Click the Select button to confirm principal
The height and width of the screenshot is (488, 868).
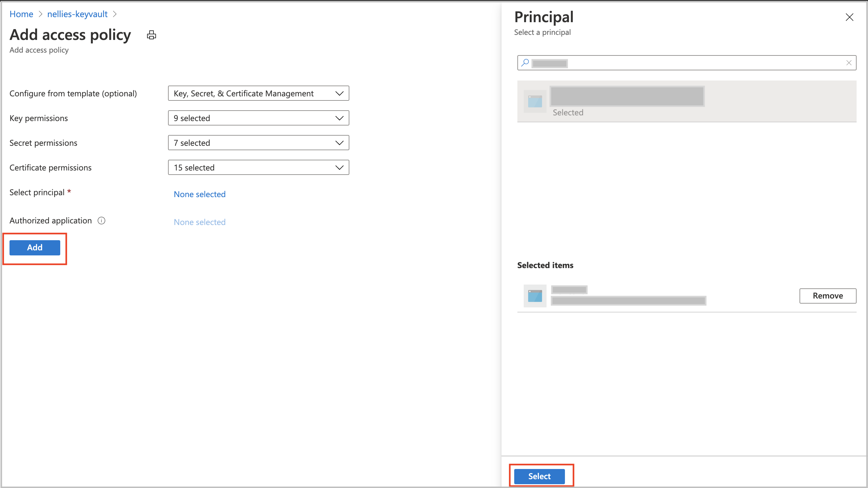pyautogui.click(x=539, y=476)
